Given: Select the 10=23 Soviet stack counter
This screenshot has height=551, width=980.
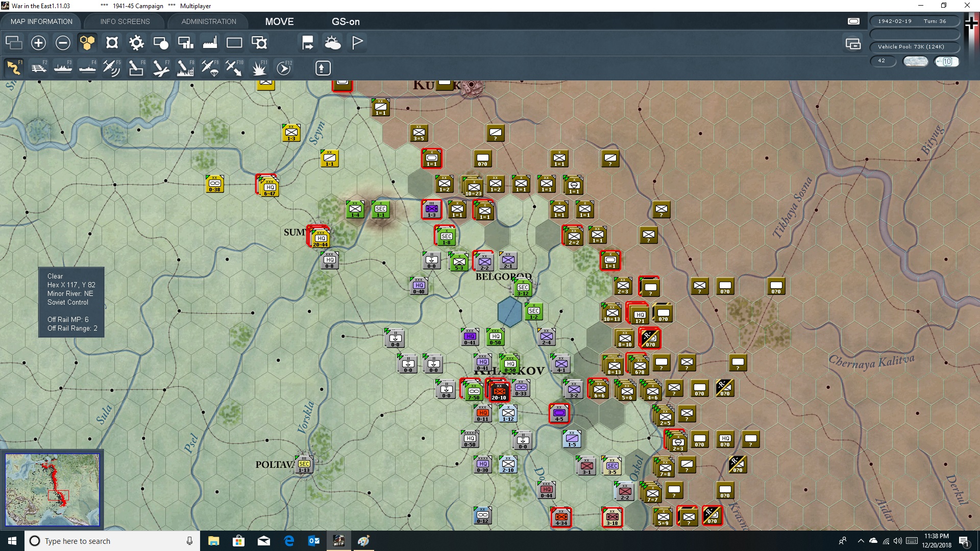Looking at the screenshot, I should point(474,187).
